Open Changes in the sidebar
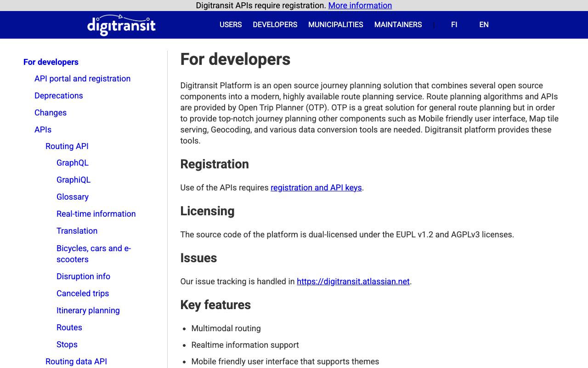 [x=51, y=113]
